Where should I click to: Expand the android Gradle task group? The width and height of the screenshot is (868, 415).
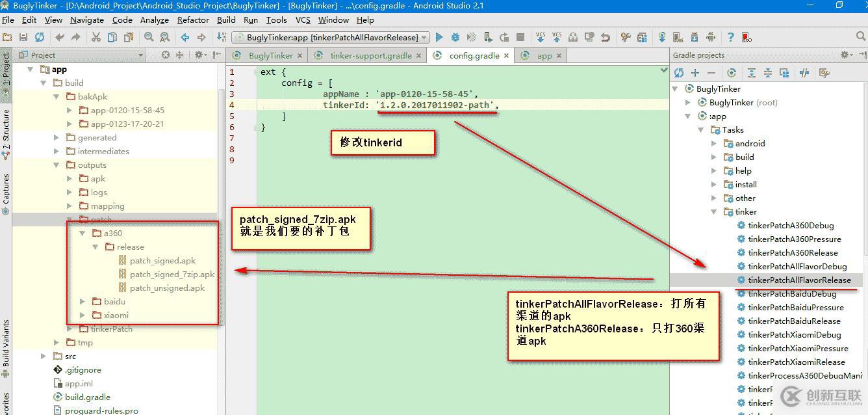pyautogui.click(x=714, y=144)
